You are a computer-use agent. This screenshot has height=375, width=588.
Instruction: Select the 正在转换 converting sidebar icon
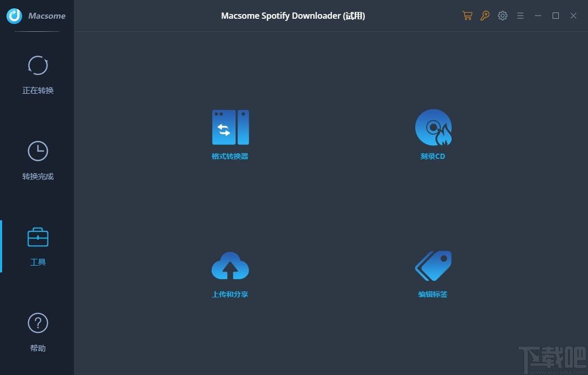coord(37,66)
